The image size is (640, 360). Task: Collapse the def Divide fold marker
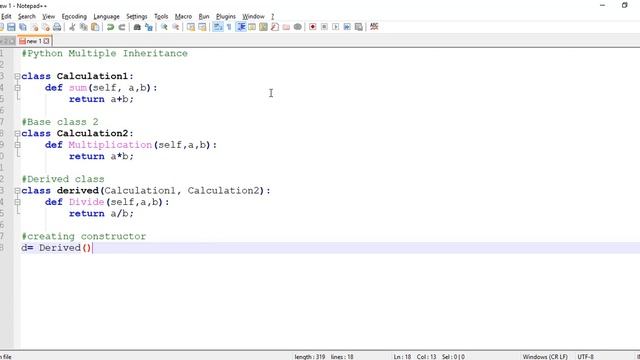click(x=17, y=202)
